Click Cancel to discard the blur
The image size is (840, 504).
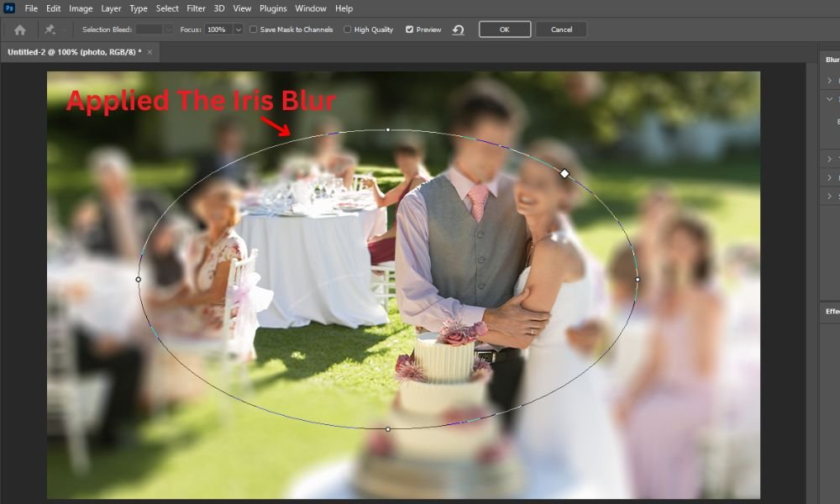(x=561, y=29)
